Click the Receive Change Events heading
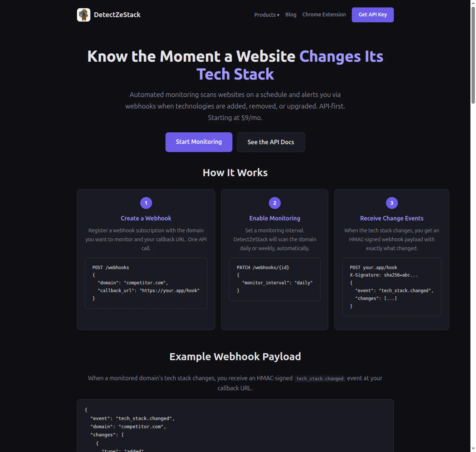This screenshot has width=476, height=452. (392, 218)
